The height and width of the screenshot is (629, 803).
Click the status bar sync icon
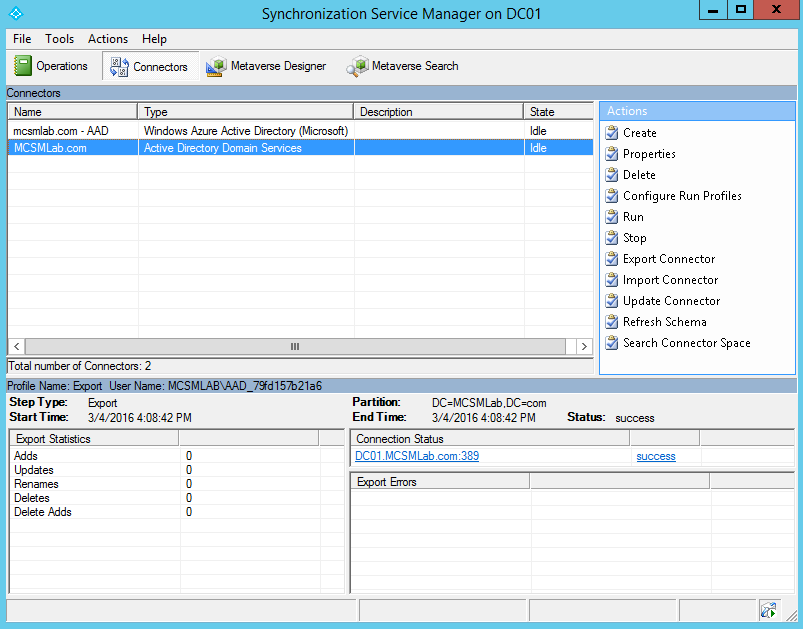click(x=768, y=610)
